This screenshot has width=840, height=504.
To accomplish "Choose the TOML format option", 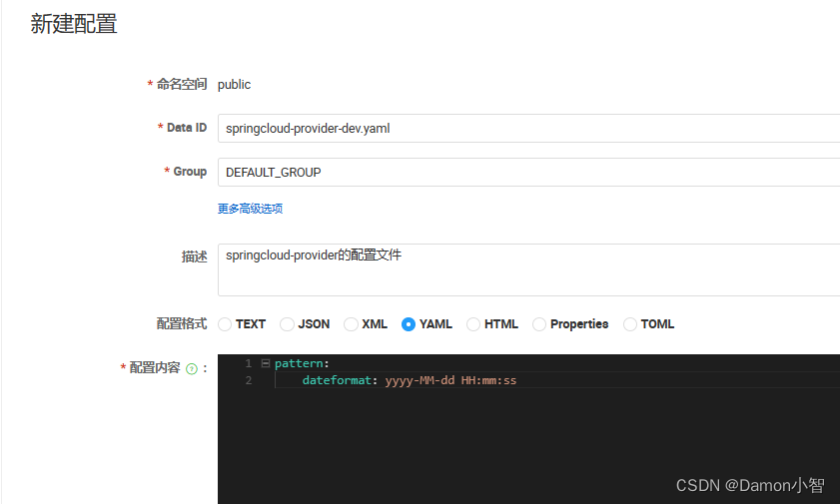I will pos(630,324).
